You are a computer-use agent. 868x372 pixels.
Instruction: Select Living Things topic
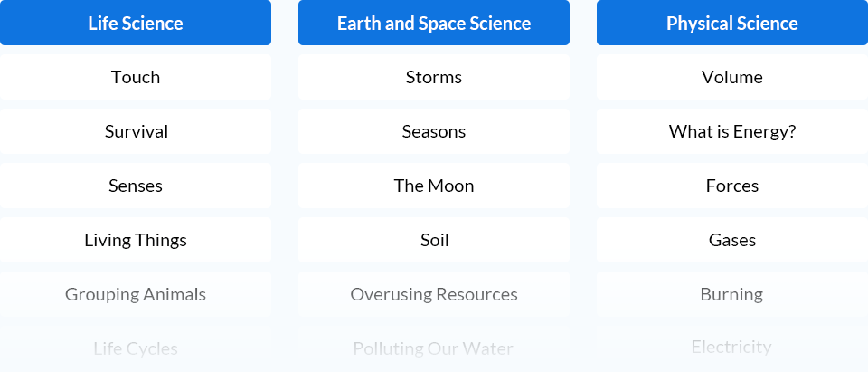point(136,240)
